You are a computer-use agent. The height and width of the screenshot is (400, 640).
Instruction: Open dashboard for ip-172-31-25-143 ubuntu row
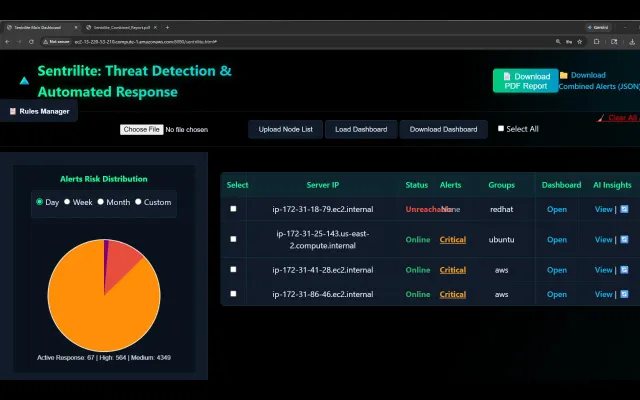tap(557, 240)
